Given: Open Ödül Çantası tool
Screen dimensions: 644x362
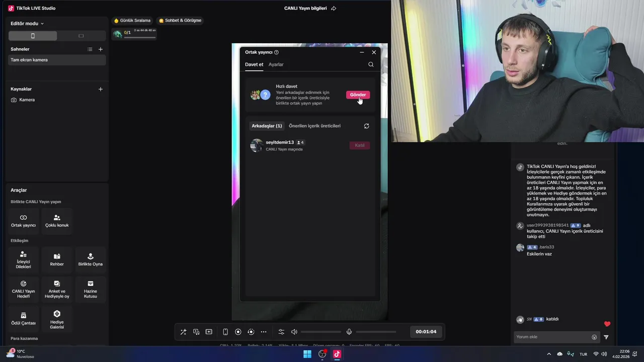Looking at the screenshot, I should coord(23,319).
